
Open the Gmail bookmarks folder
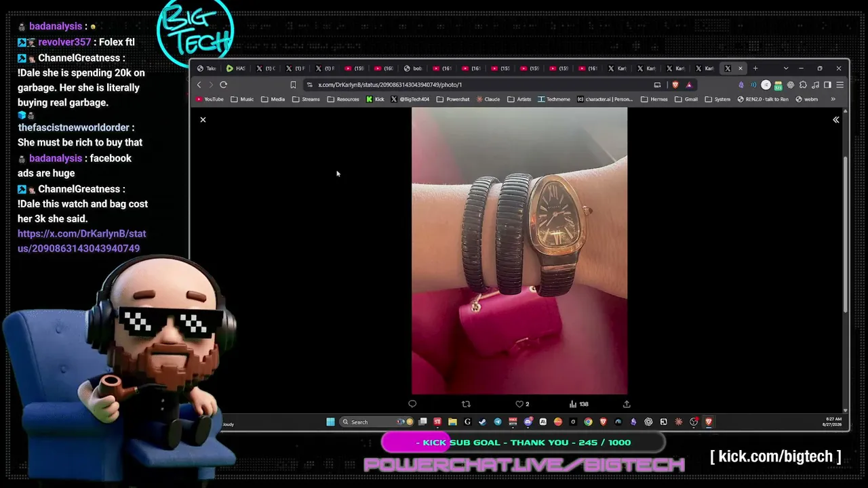click(x=686, y=99)
